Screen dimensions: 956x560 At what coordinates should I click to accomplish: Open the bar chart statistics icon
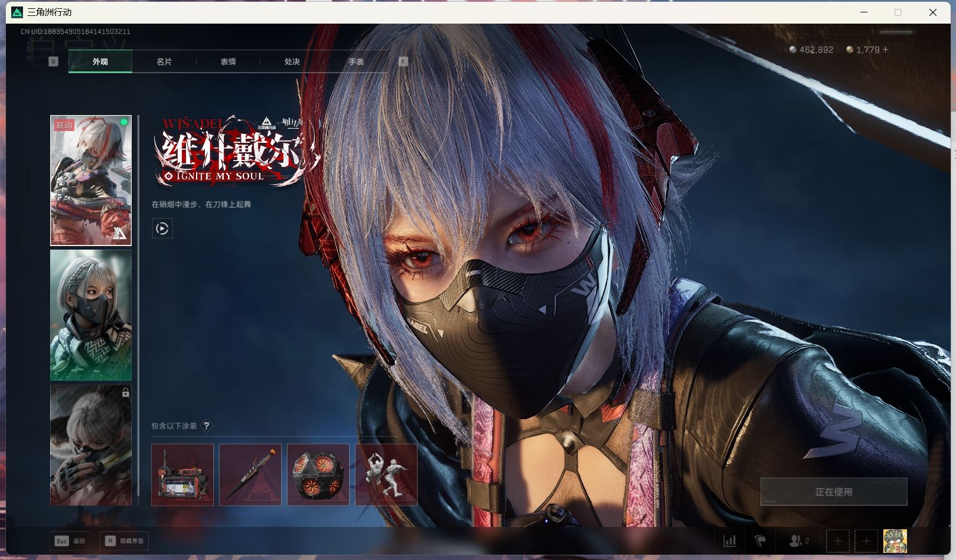pyautogui.click(x=730, y=541)
